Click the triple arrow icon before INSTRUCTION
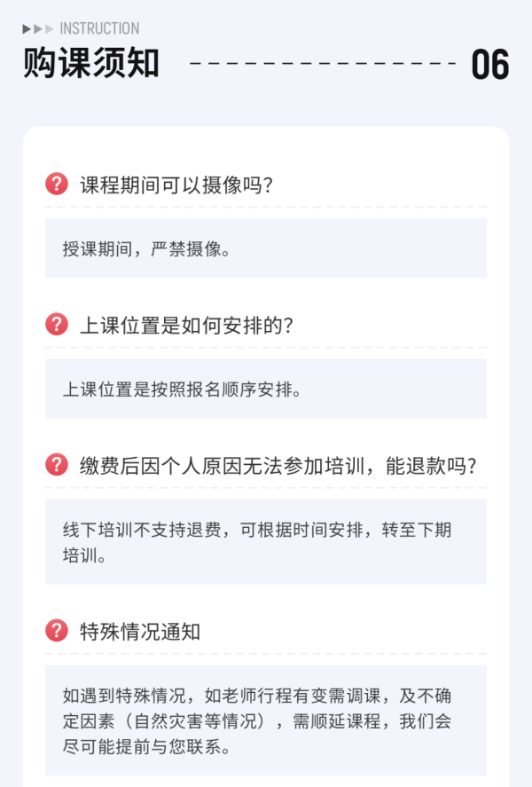Screen dimensions: 532x787 38,29
